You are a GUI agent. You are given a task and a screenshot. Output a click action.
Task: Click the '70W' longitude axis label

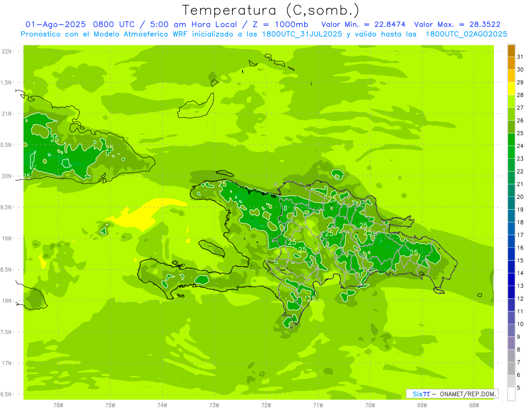point(370,405)
